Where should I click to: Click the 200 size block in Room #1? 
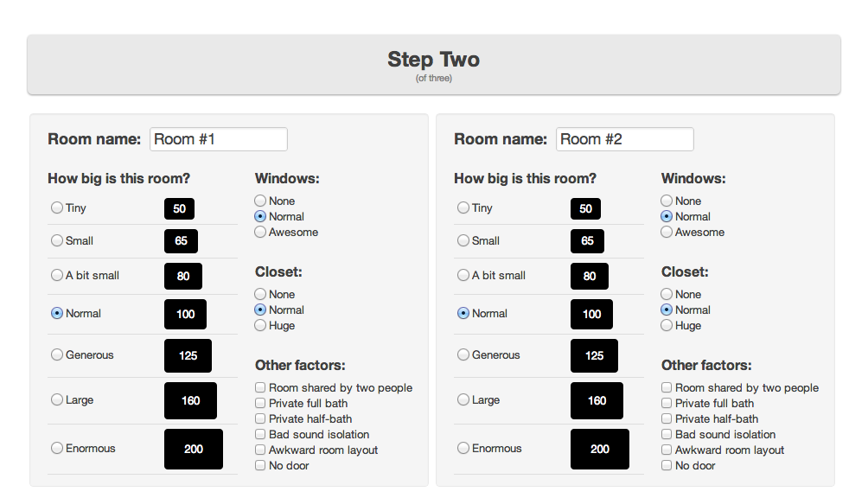(194, 450)
